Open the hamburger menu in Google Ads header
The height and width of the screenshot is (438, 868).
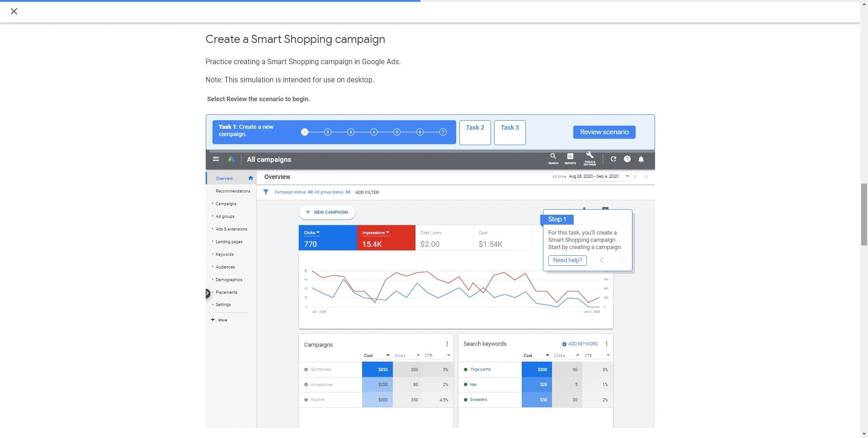coord(216,159)
